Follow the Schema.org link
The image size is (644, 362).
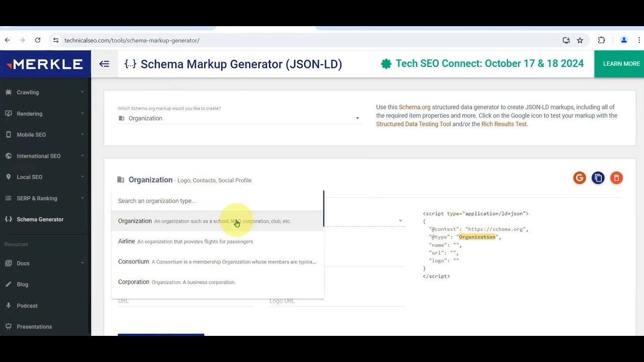[x=415, y=107]
